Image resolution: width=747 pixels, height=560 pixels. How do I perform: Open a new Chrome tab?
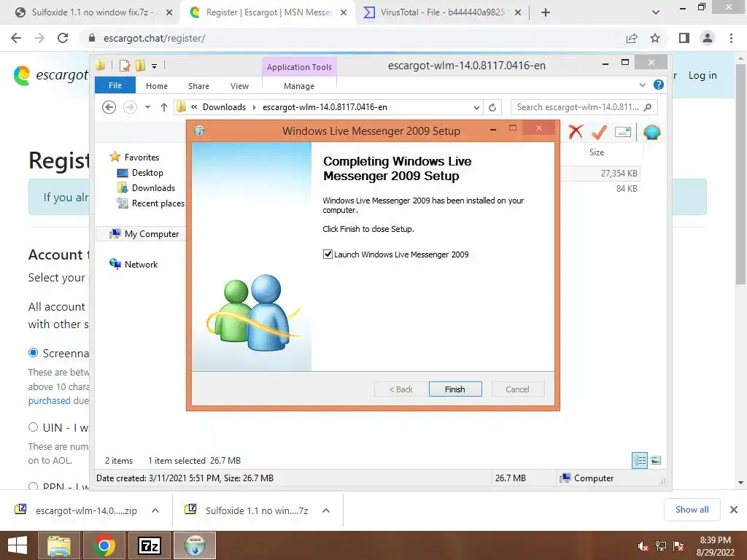(x=546, y=12)
